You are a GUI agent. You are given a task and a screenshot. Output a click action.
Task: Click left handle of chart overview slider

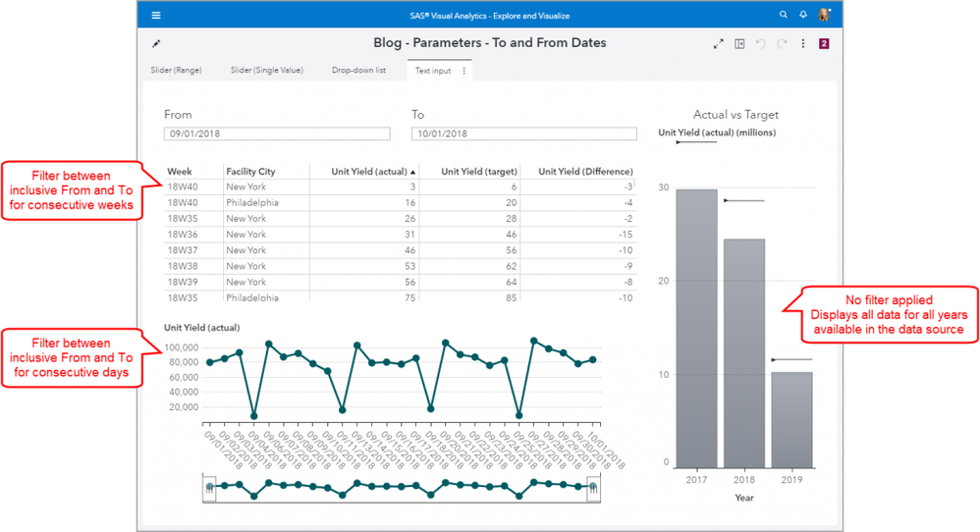pos(208,487)
